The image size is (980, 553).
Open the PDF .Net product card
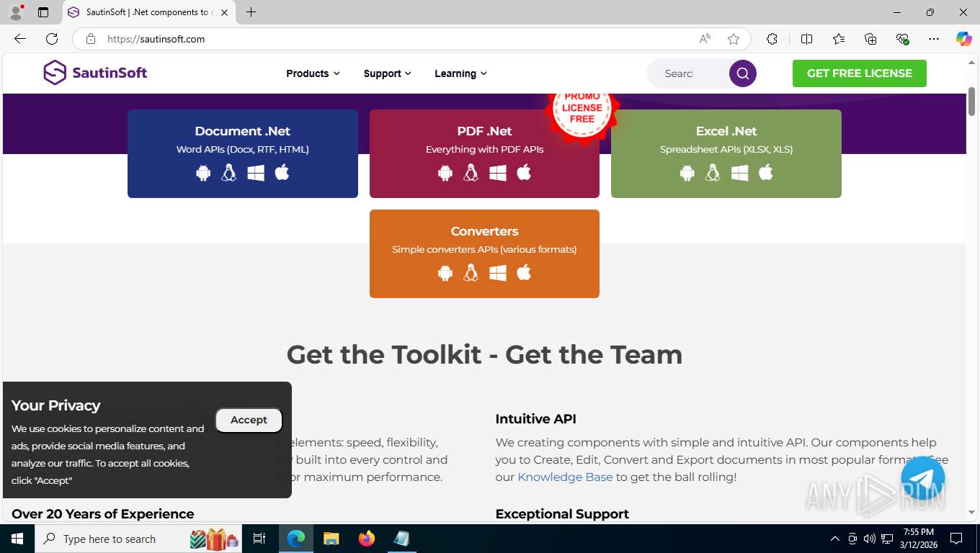484,153
